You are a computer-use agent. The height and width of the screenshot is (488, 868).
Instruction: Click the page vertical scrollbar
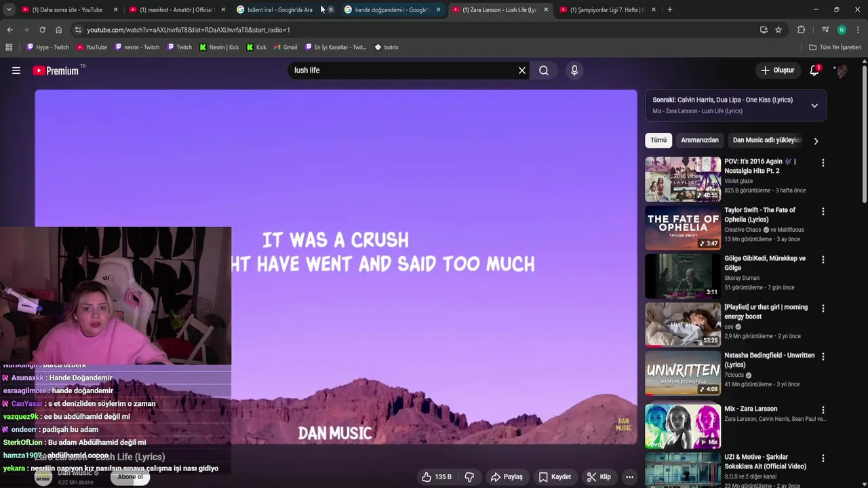click(x=864, y=136)
